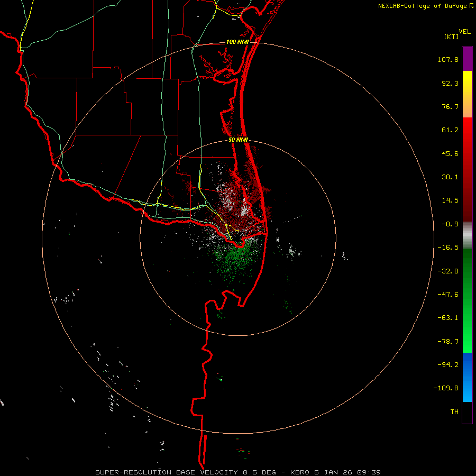This screenshot has width=476, height=476.
Task: Pick the red segment of velocity color bar
Action: (x=467, y=169)
